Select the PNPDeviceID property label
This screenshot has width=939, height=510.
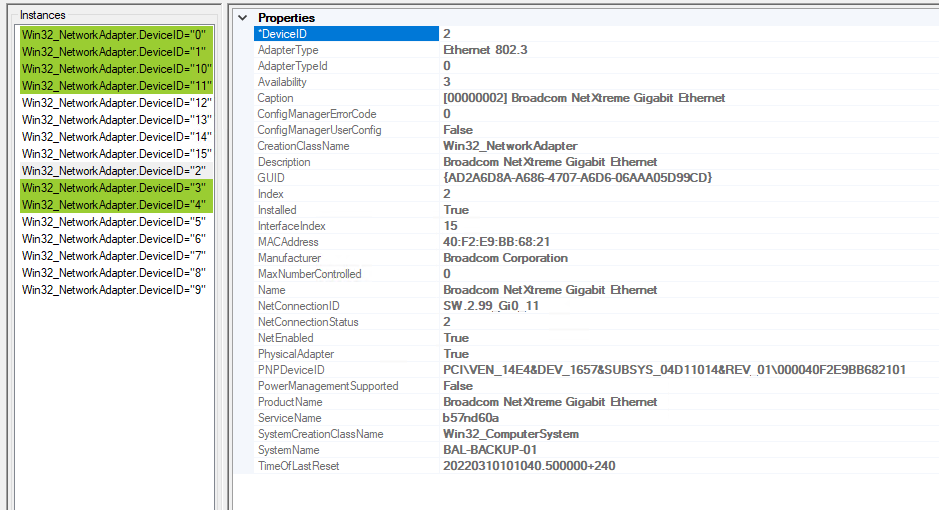pos(291,370)
